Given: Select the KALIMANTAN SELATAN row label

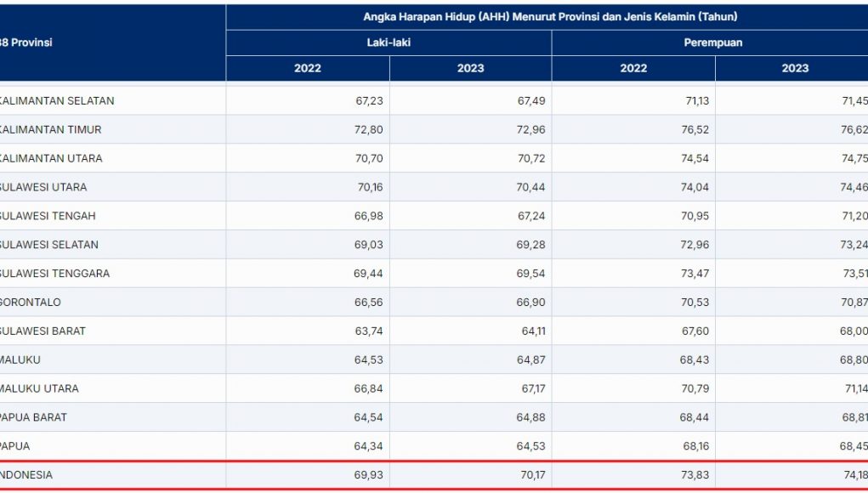Looking at the screenshot, I should (x=58, y=100).
